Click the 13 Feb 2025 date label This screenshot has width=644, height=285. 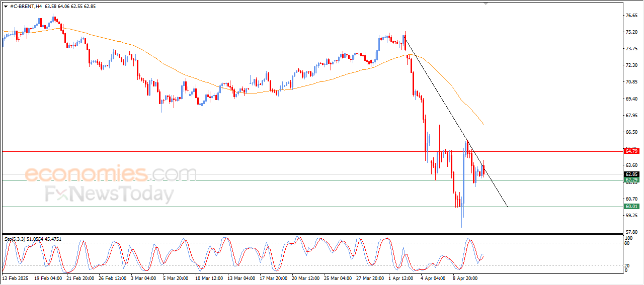(x=16, y=278)
